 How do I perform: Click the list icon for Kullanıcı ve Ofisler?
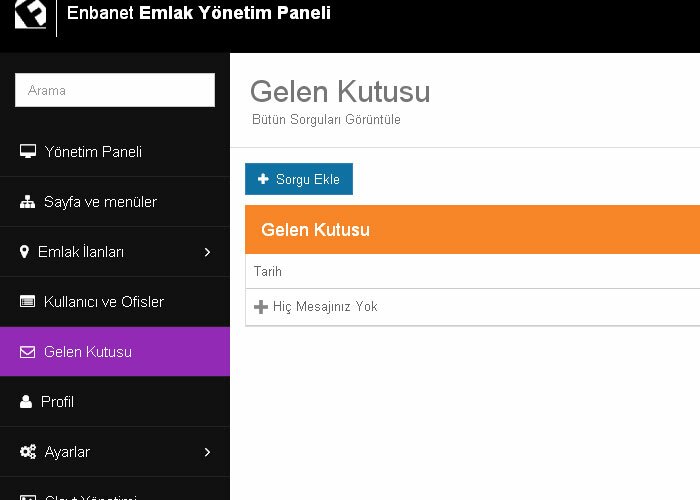(x=28, y=302)
